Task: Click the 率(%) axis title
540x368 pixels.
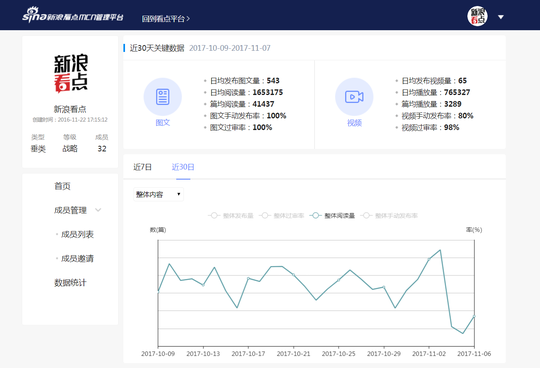Action: click(474, 230)
